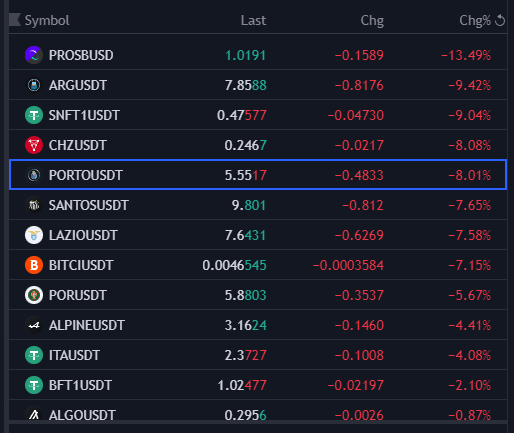Click the change percent −2.10%
514x433 pixels.
[x=469, y=385]
